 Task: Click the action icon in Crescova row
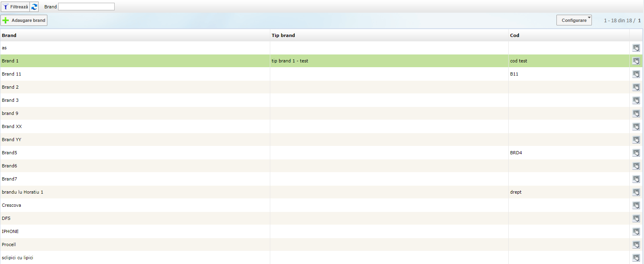pyautogui.click(x=636, y=205)
